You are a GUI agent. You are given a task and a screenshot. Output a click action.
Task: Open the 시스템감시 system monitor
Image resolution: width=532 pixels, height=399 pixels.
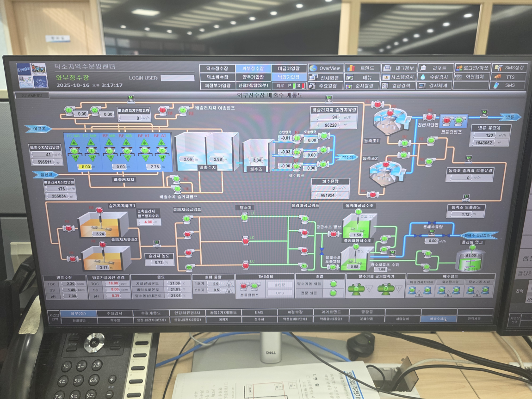(399, 77)
